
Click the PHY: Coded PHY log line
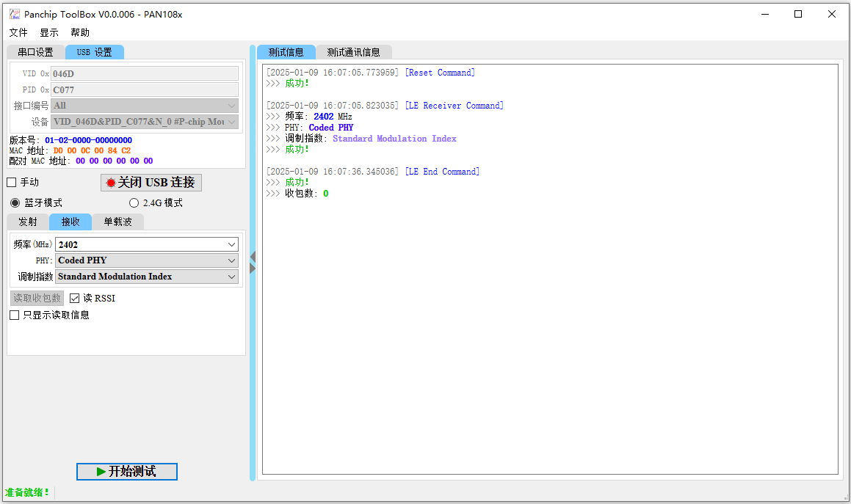click(x=310, y=128)
